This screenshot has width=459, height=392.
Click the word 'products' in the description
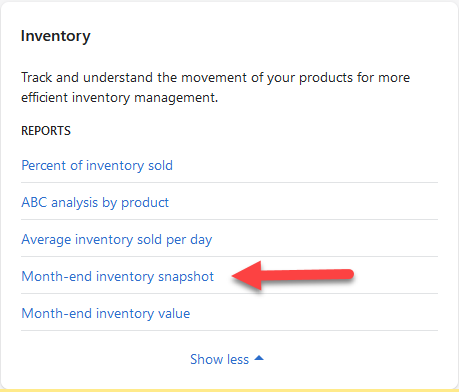click(326, 78)
